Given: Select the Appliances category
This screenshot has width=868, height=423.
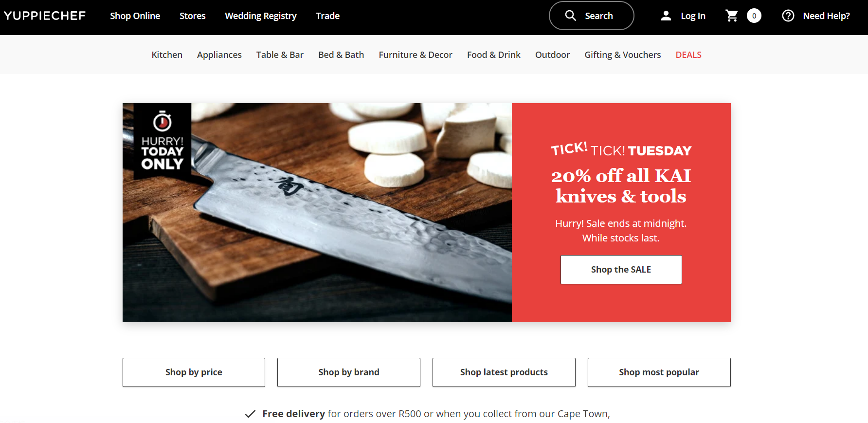Looking at the screenshot, I should 219,55.
